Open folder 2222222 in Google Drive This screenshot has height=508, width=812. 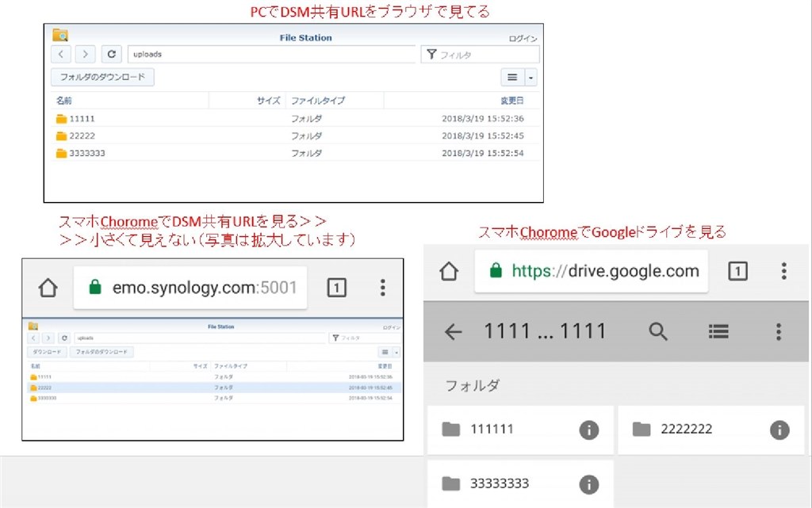[710, 430]
